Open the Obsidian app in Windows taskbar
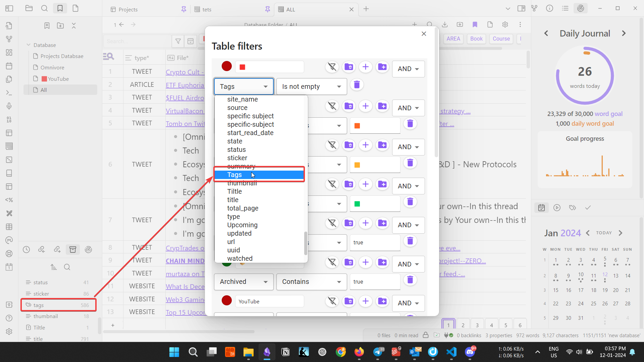The image size is (644, 362). tap(267, 352)
